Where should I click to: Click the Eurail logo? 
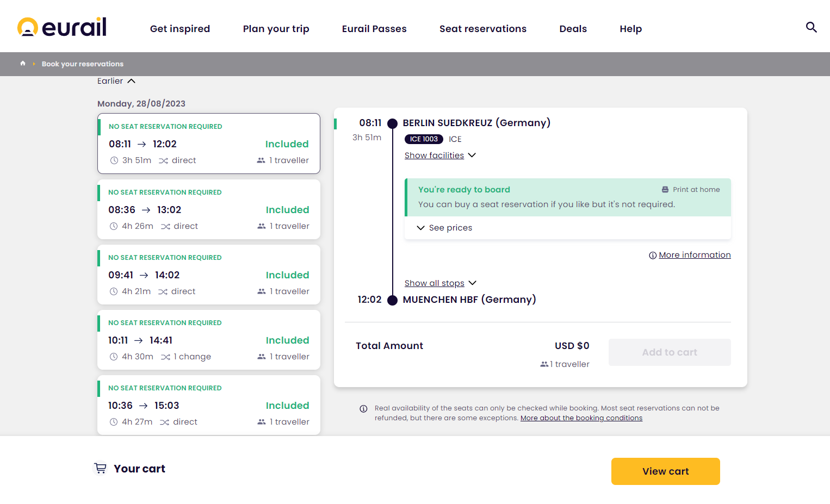pos(62,27)
